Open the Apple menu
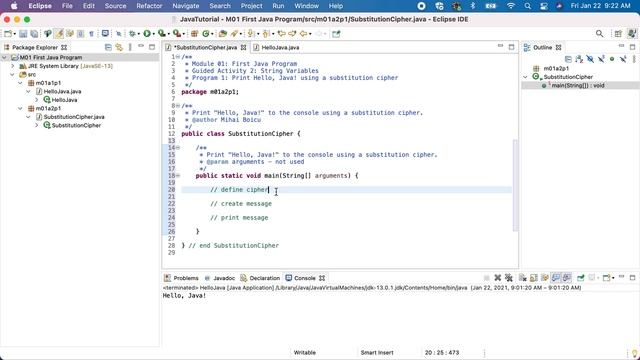 [14, 6]
